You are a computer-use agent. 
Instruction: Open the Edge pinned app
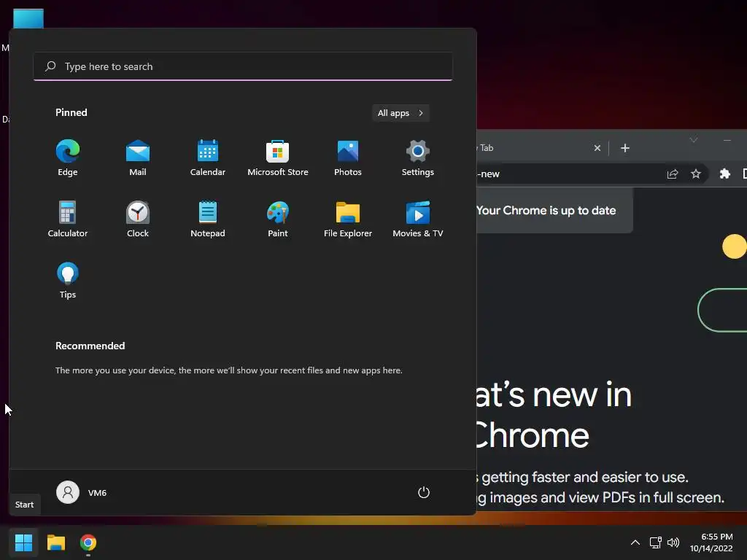(68, 158)
